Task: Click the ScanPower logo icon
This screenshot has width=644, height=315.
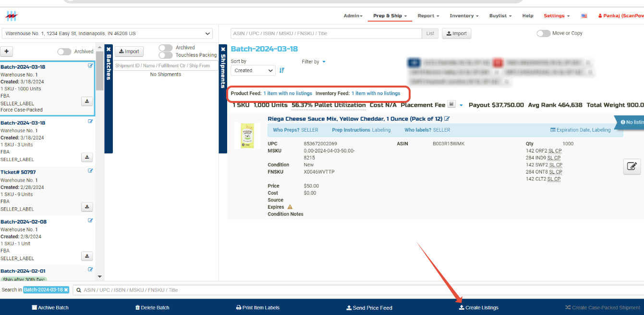Action: click(12, 16)
